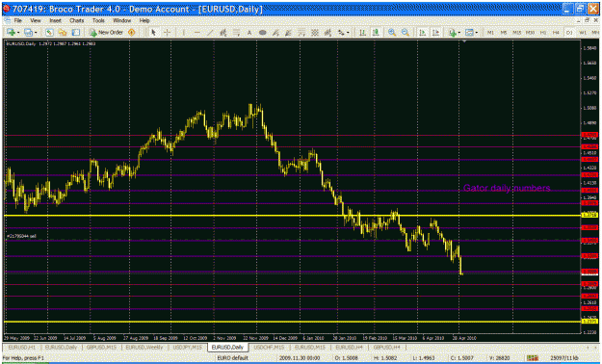Viewport: 602px width, 364px height.
Task: Switch to W1 timeframe
Action: pyautogui.click(x=583, y=33)
